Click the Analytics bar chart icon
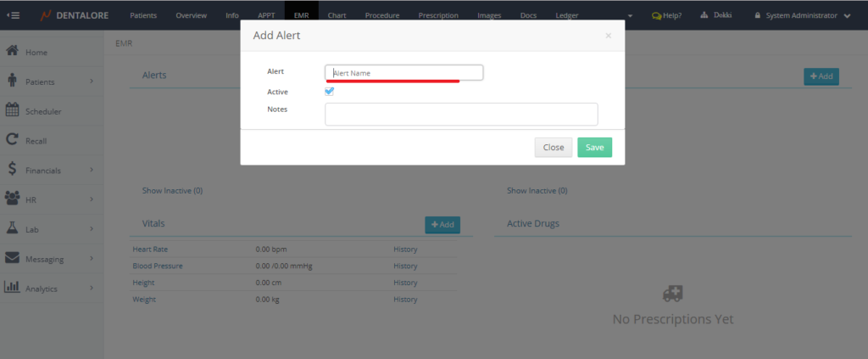This screenshot has width=868, height=359. [x=13, y=287]
